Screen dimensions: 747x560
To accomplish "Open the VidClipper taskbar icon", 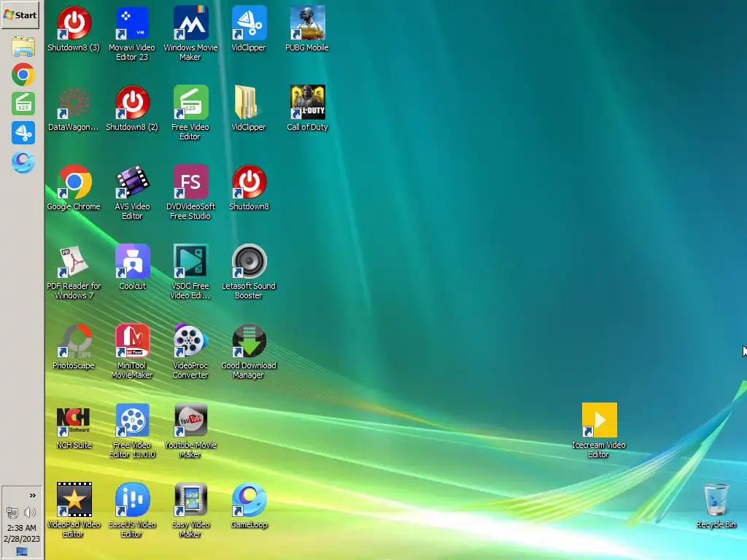I will (23, 133).
